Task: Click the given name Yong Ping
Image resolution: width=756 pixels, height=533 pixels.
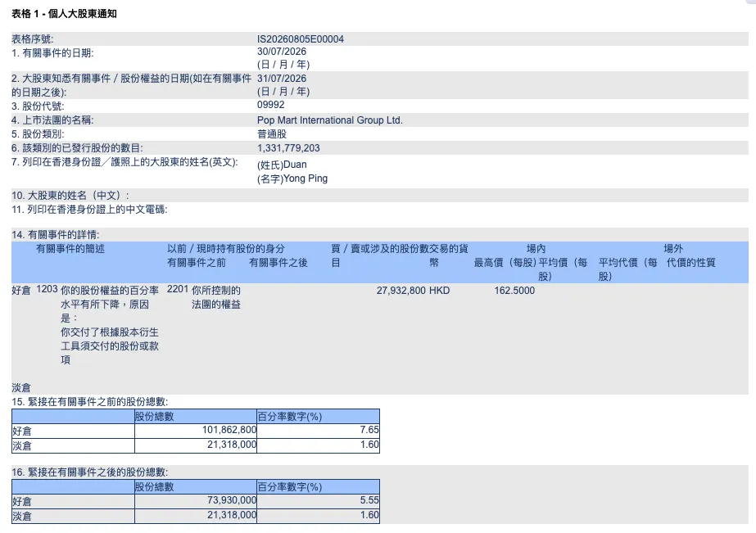Action: 306,178
